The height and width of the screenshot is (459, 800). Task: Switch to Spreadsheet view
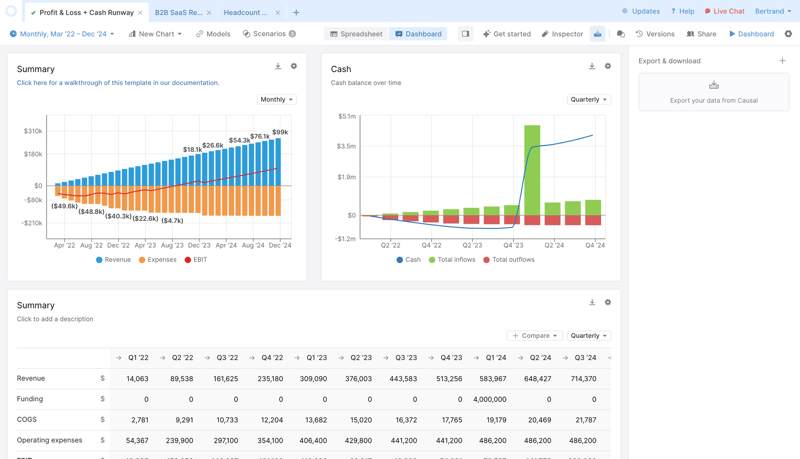(x=356, y=34)
